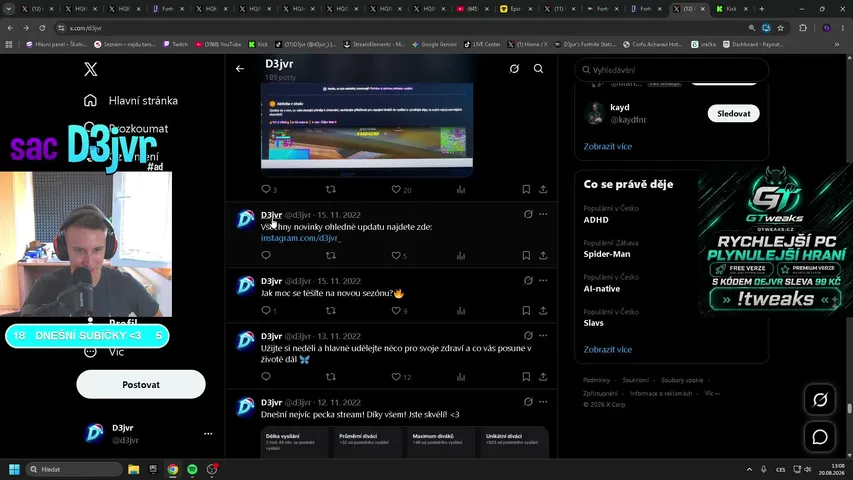Open Podmínky footer link
Image resolution: width=853 pixels, height=480 pixels.
tap(596, 380)
